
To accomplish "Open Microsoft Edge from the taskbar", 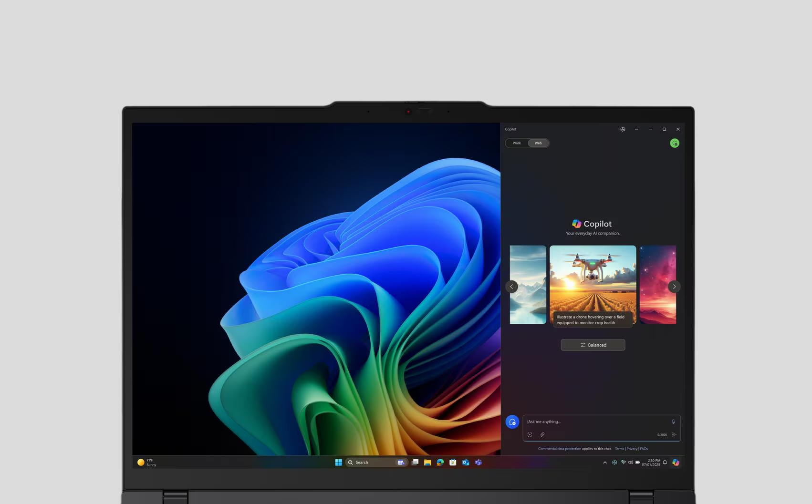I will pyautogui.click(x=440, y=462).
